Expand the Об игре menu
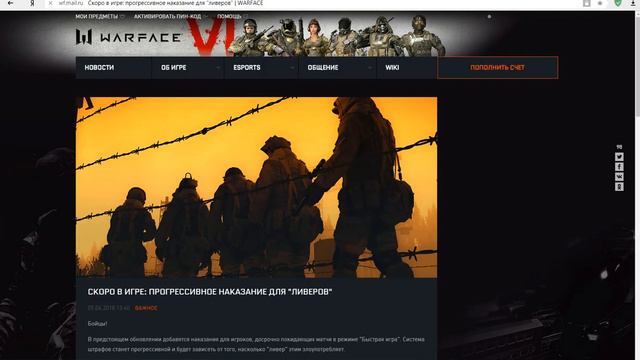 (188, 67)
